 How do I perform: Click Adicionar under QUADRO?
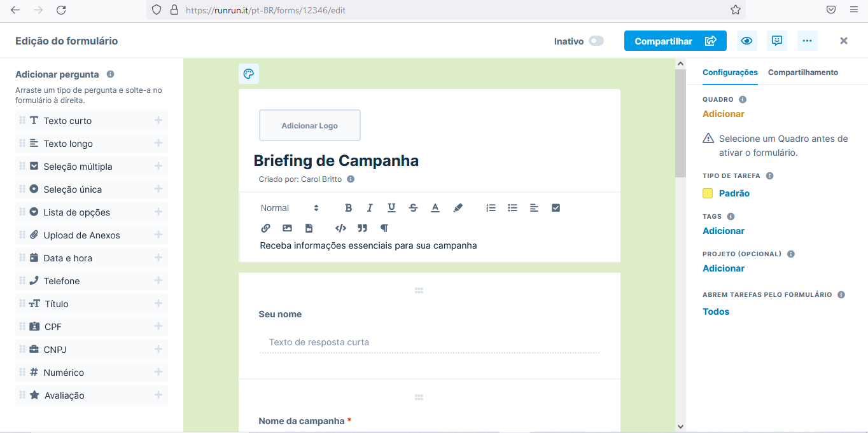(724, 114)
